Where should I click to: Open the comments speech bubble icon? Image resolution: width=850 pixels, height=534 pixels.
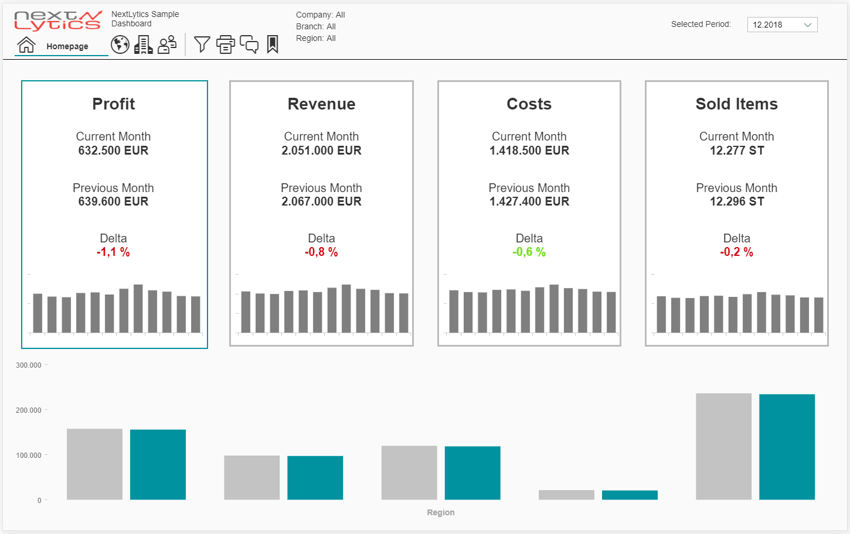pyautogui.click(x=249, y=44)
